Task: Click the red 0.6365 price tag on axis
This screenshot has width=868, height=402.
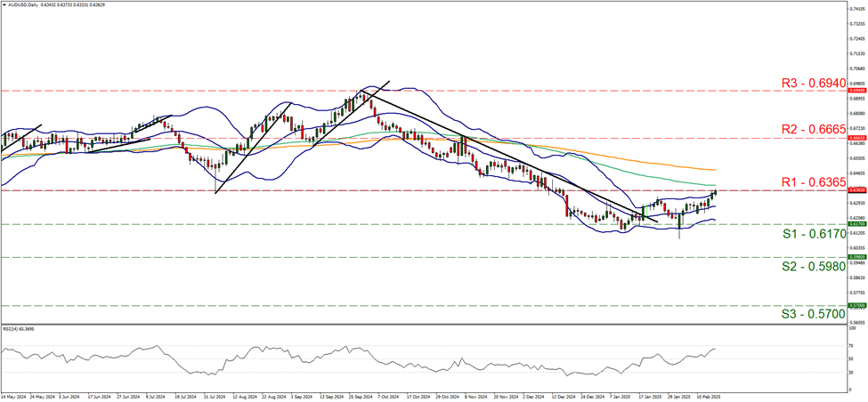Action: 853,189
